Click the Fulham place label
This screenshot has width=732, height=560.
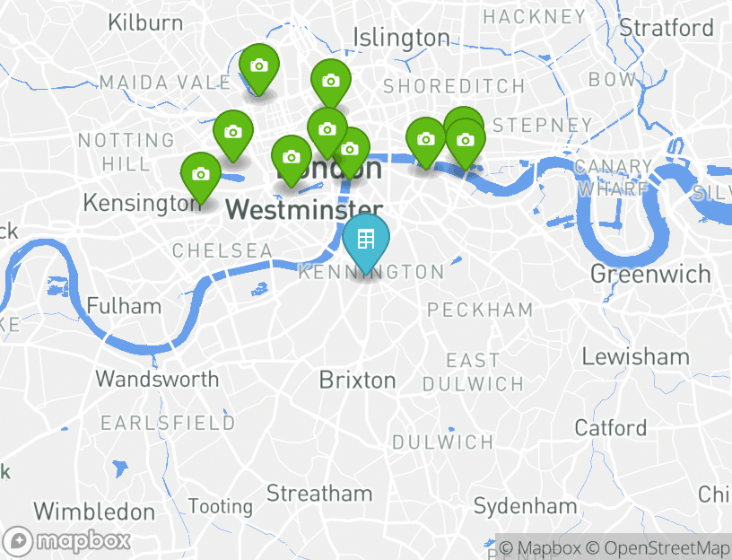coord(124,306)
